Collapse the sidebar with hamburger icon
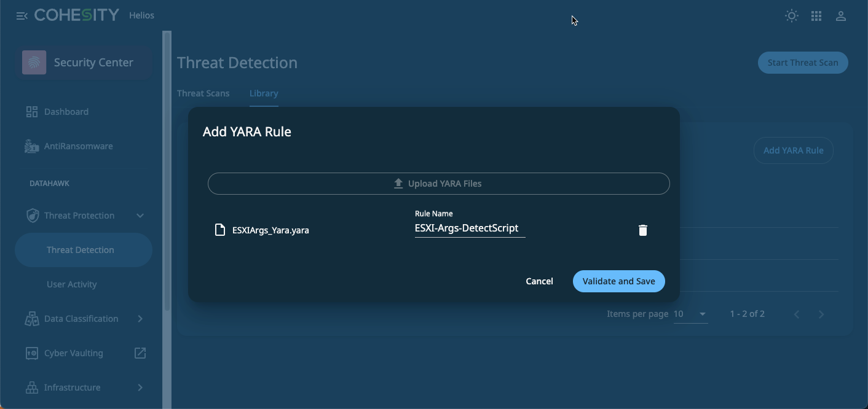 (x=22, y=16)
